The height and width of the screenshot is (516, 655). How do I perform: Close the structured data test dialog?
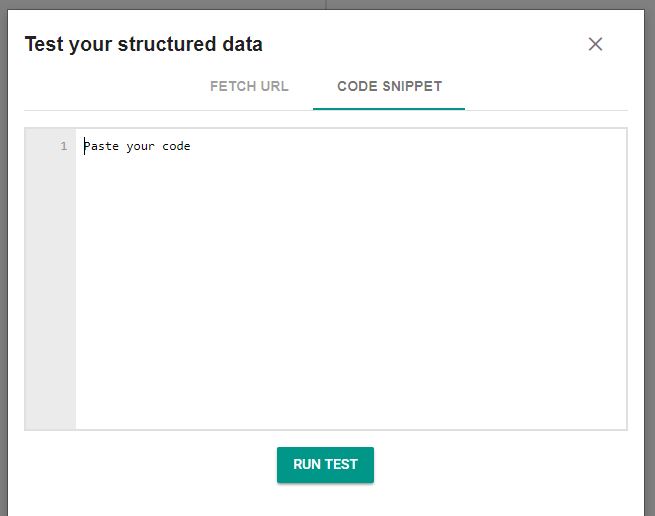(595, 44)
